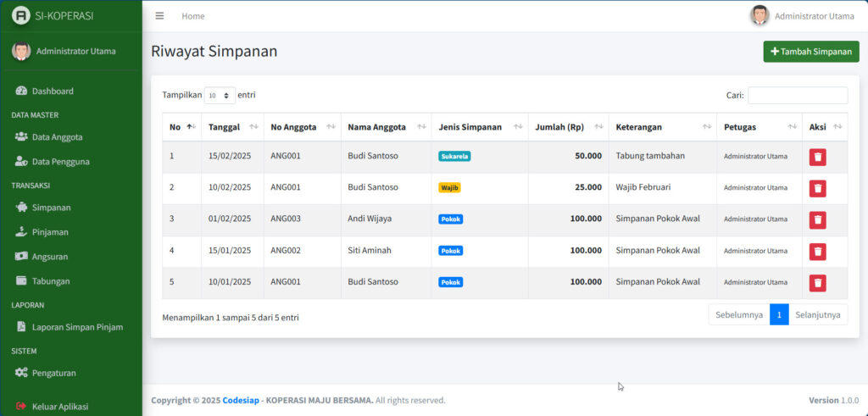868x416 pixels.
Task: Delete Siti Aminah's savings record
Action: pos(817,251)
